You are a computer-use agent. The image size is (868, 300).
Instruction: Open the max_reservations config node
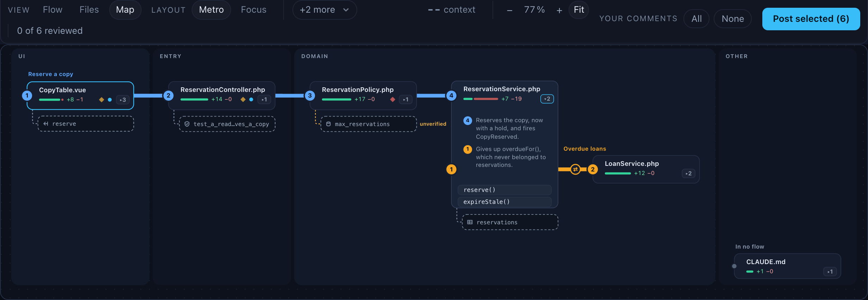click(369, 124)
